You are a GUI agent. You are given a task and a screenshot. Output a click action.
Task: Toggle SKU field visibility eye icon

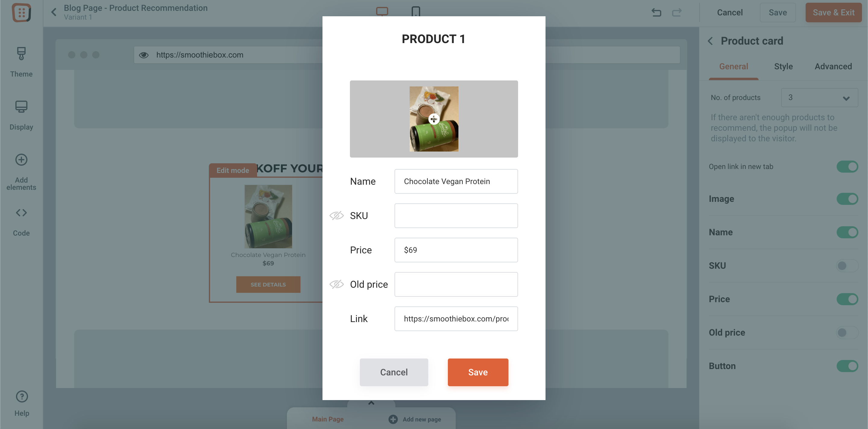[x=336, y=215]
